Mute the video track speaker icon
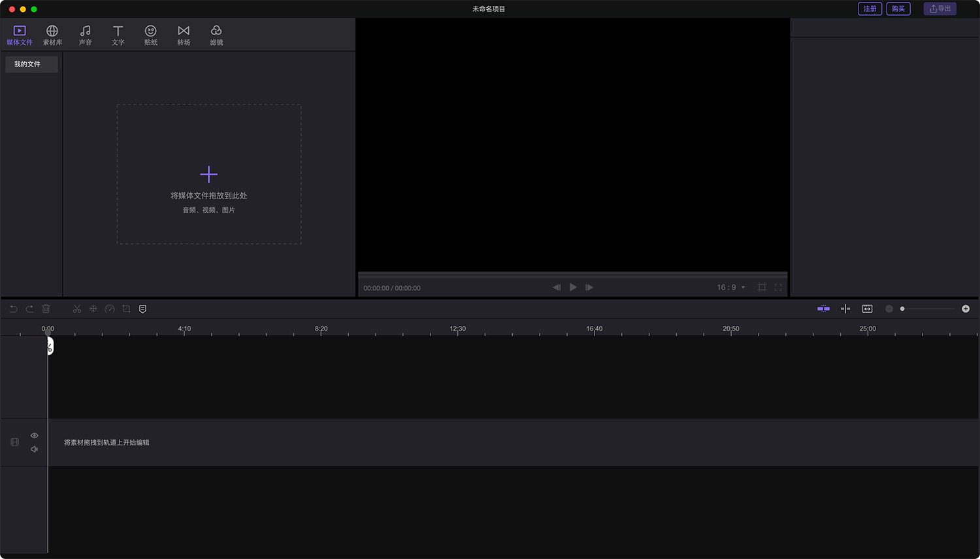 (35, 449)
